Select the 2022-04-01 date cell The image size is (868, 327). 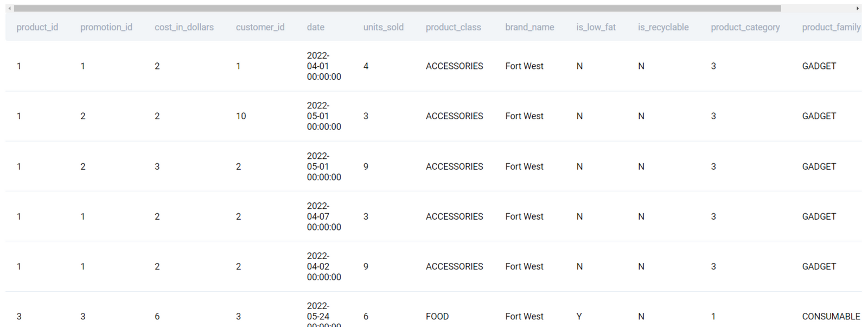pyautogui.click(x=324, y=66)
